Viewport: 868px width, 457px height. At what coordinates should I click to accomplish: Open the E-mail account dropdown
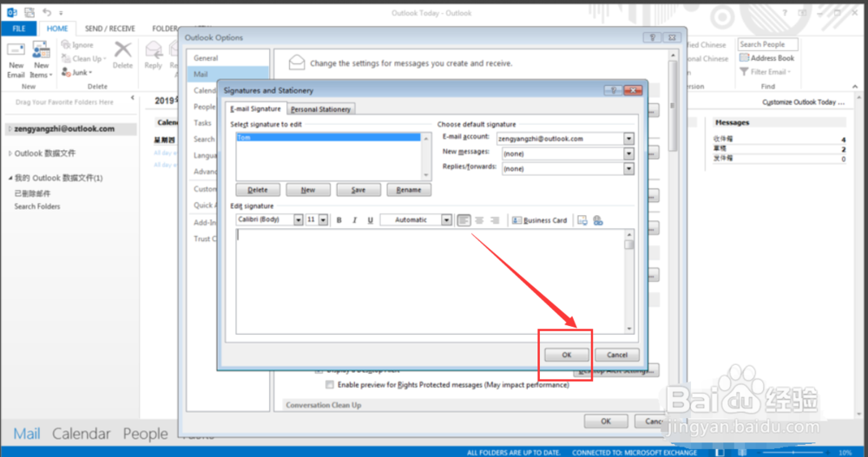tap(628, 139)
